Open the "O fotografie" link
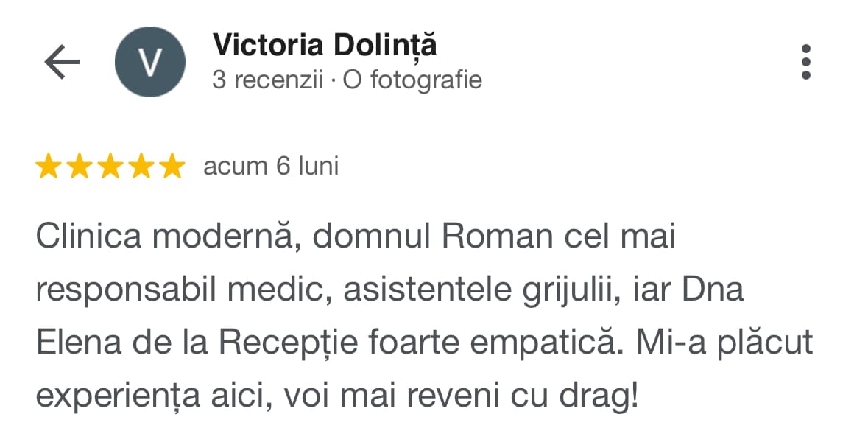868x445 pixels. coord(412,80)
